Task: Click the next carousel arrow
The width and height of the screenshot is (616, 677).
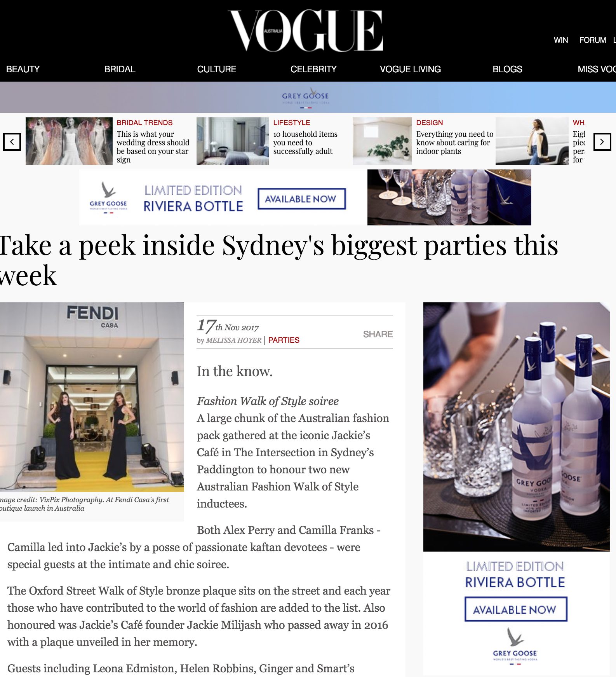Action: point(602,142)
